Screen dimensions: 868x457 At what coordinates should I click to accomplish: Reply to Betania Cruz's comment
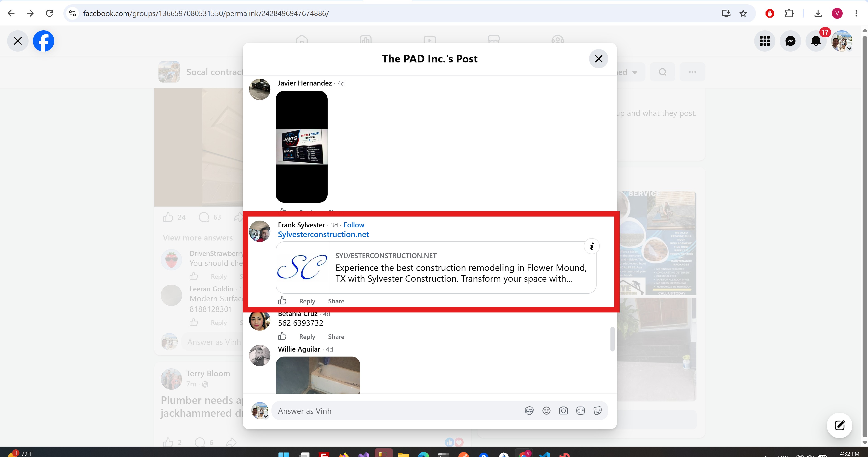[x=307, y=336]
